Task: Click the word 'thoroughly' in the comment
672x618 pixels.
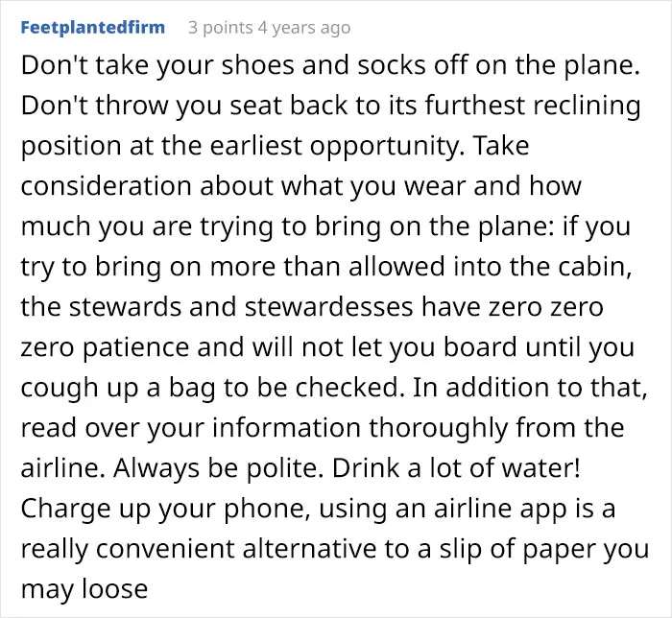Action: click(439, 428)
